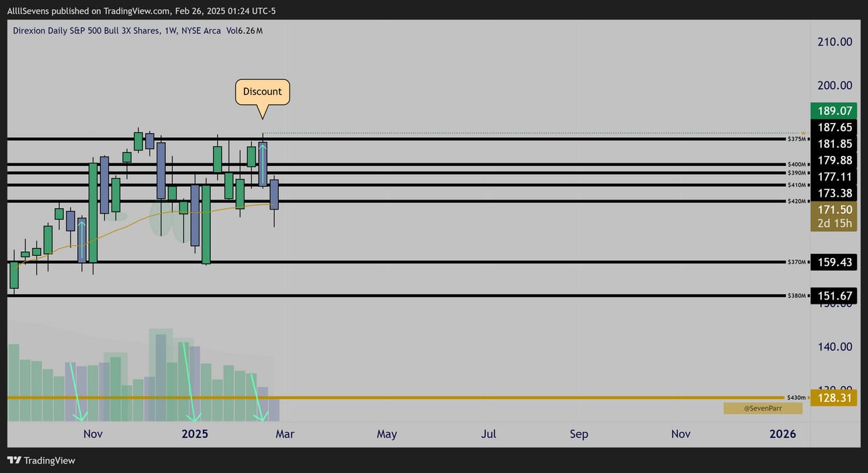Click the Jul time axis label
Screen dimensions: 868x473
click(x=488, y=434)
